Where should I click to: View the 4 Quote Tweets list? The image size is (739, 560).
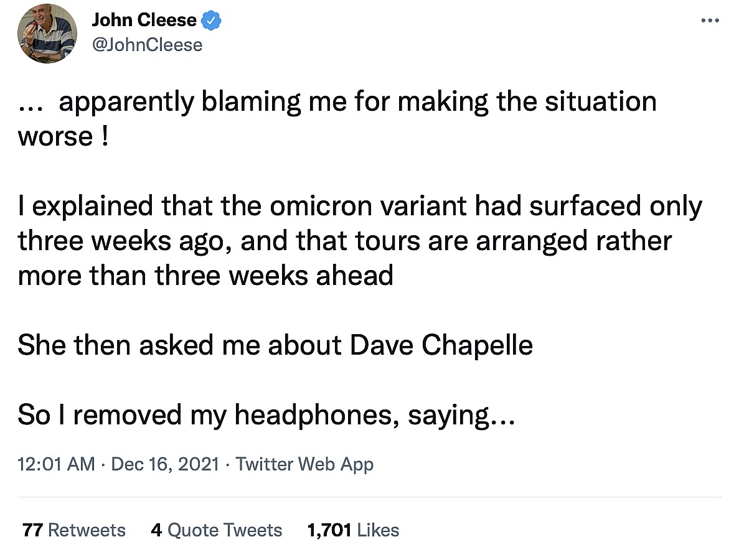216,530
